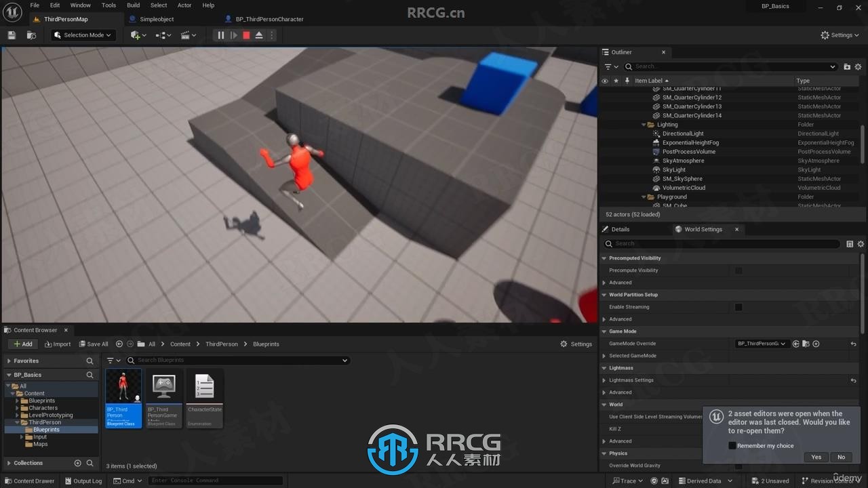Stop the play session with red square
Screen dimensions: 868x488
[246, 35]
